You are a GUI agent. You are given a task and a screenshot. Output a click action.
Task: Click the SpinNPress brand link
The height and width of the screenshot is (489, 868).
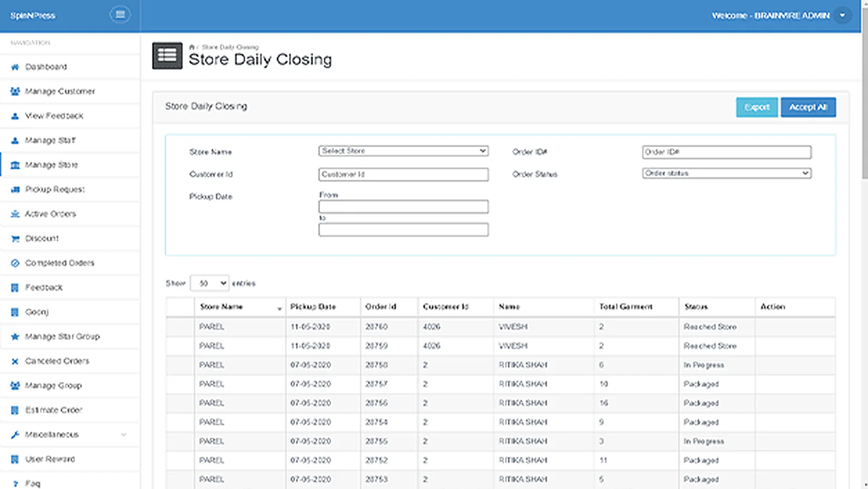coord(33,15)
